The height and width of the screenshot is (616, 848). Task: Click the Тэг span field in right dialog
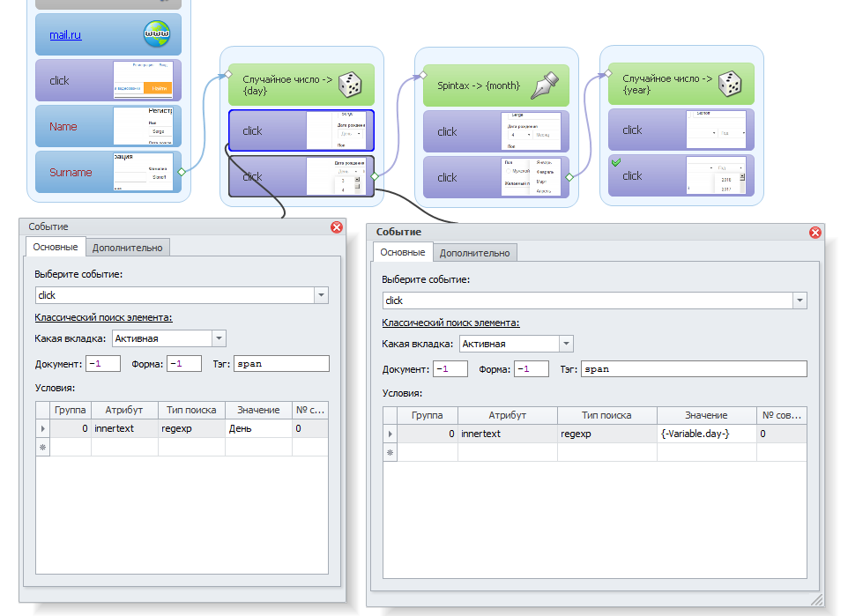694,369
